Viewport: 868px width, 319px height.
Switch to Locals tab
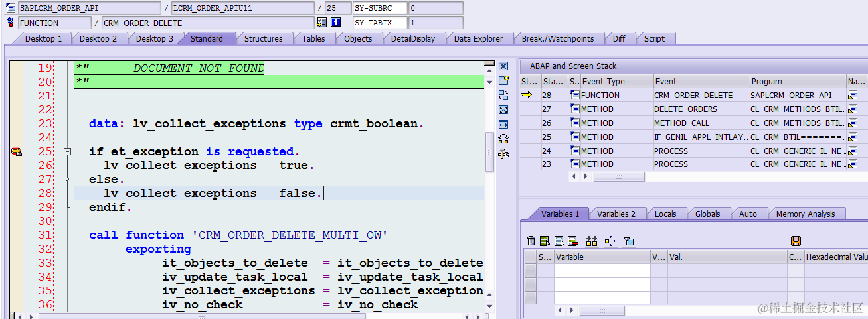click(665, 214)
